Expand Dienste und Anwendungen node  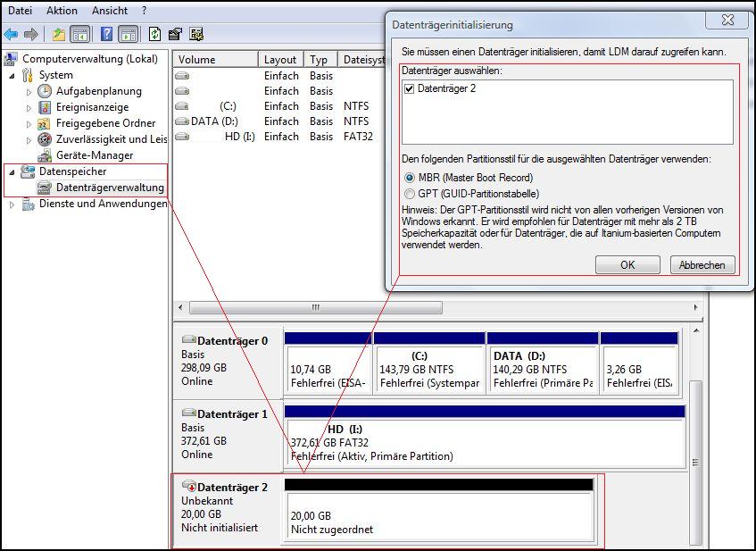(12, 204)
